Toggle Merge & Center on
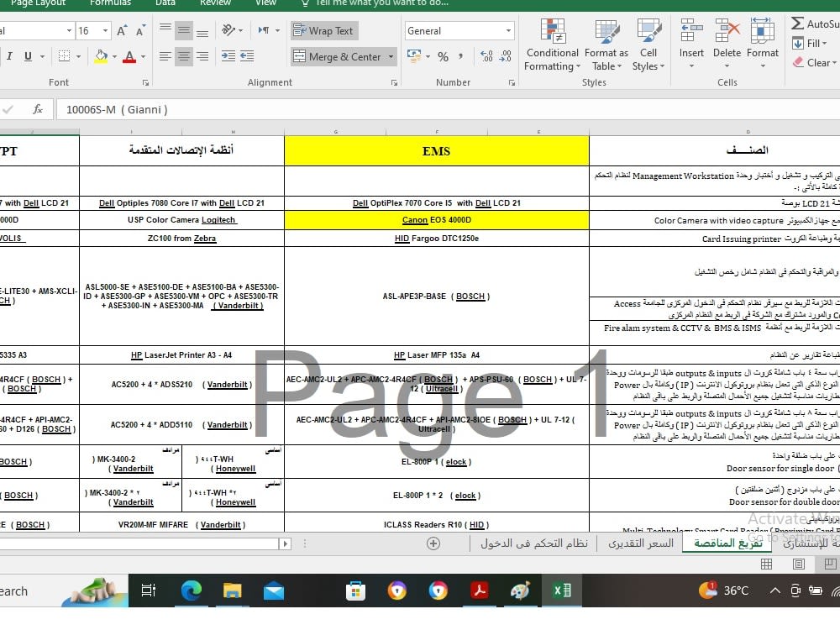Viewport: 840px width, 630px height. coord(339,56)
